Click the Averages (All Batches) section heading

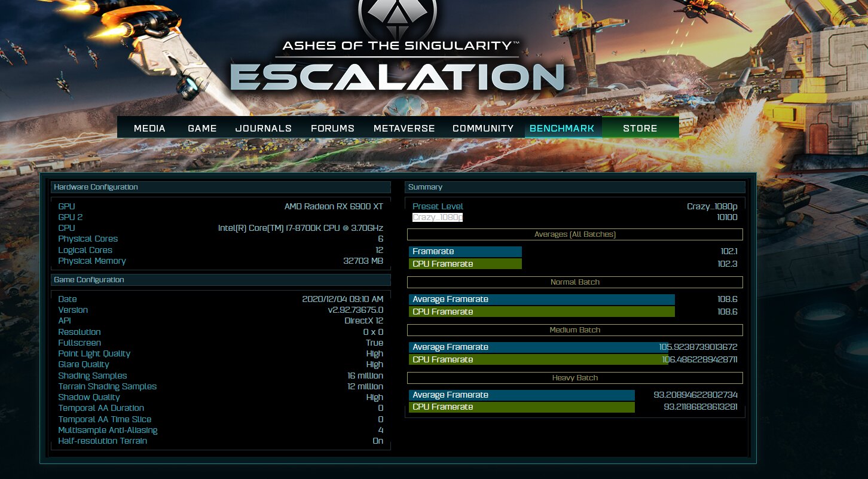click(x=574, y=234)
